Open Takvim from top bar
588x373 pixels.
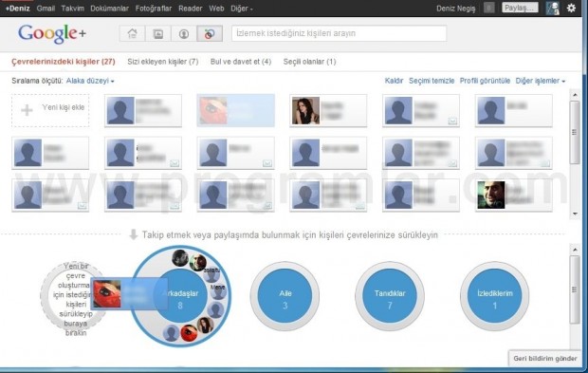point(73,9)
